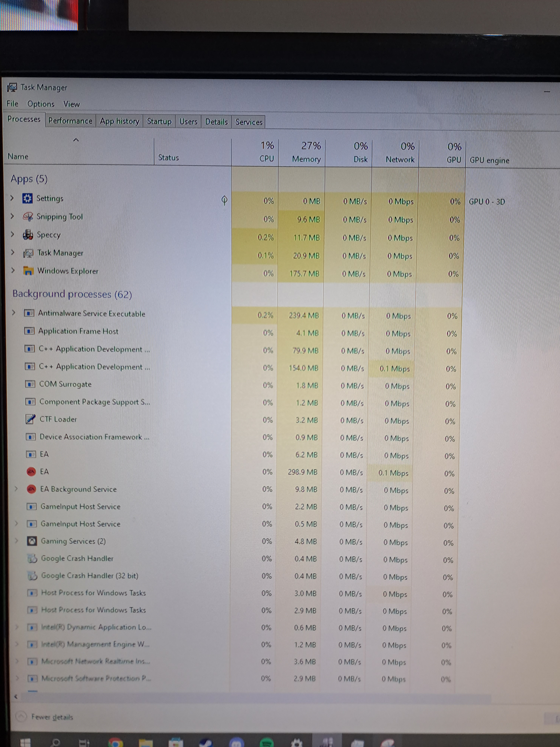Open Google Chrome from the taskbar

pos(115,742)
